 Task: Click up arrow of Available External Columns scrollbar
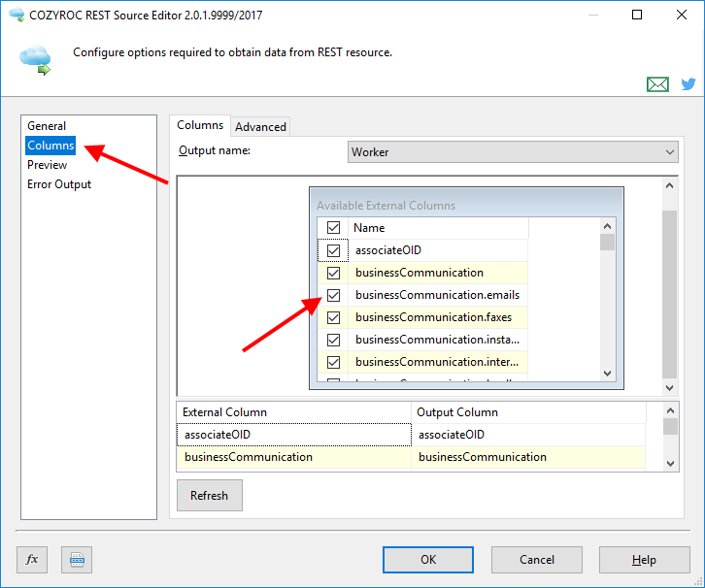pos(608,226)
